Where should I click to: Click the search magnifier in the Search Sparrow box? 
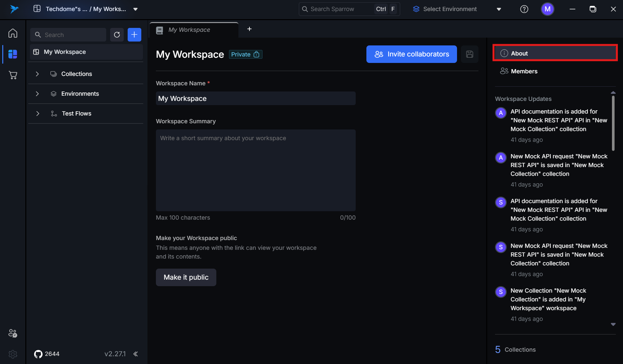pyautogui.click(x=305, y=9)
